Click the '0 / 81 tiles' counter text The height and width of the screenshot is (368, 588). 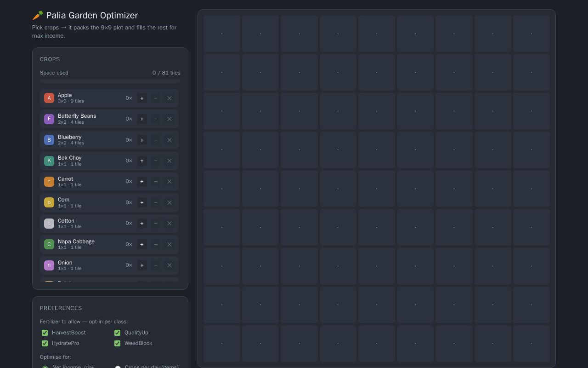(x=166, y=73)
